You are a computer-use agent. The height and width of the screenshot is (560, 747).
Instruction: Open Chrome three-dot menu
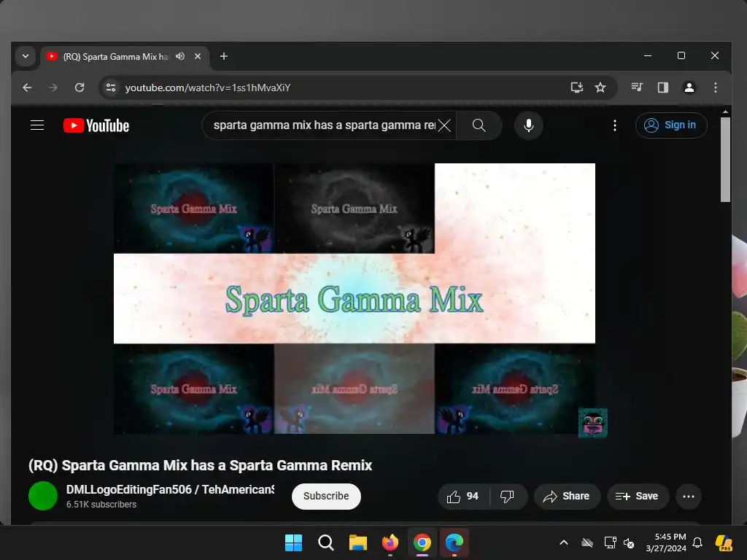tap(715, 87)
